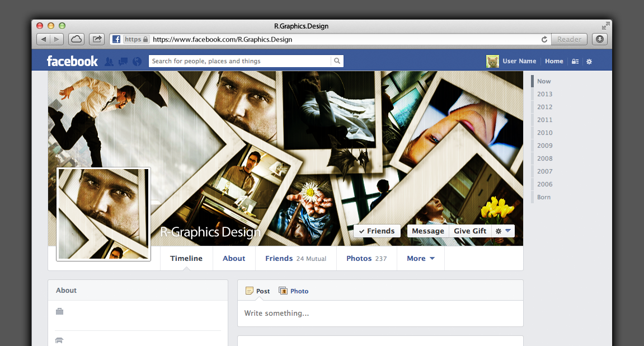Open the messages icon in Facebook header
This screenshot has height=346, width=644.
(x=123, y=62)
